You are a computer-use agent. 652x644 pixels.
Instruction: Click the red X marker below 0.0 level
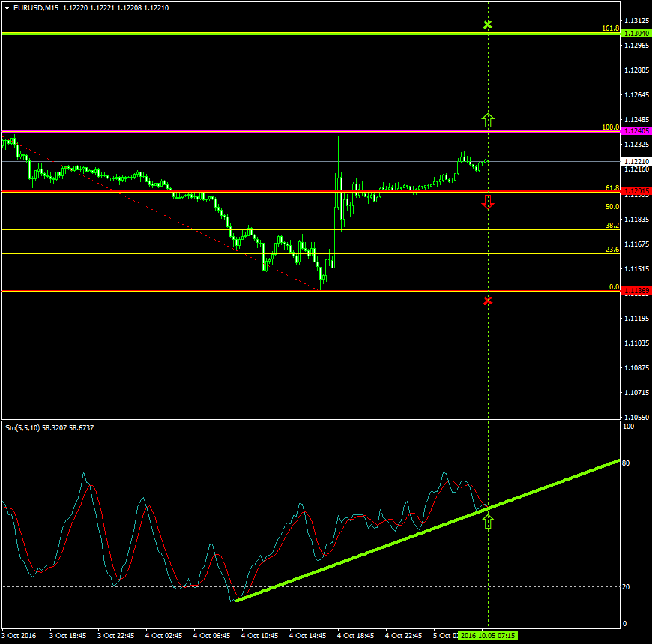[x=488, y=301]
